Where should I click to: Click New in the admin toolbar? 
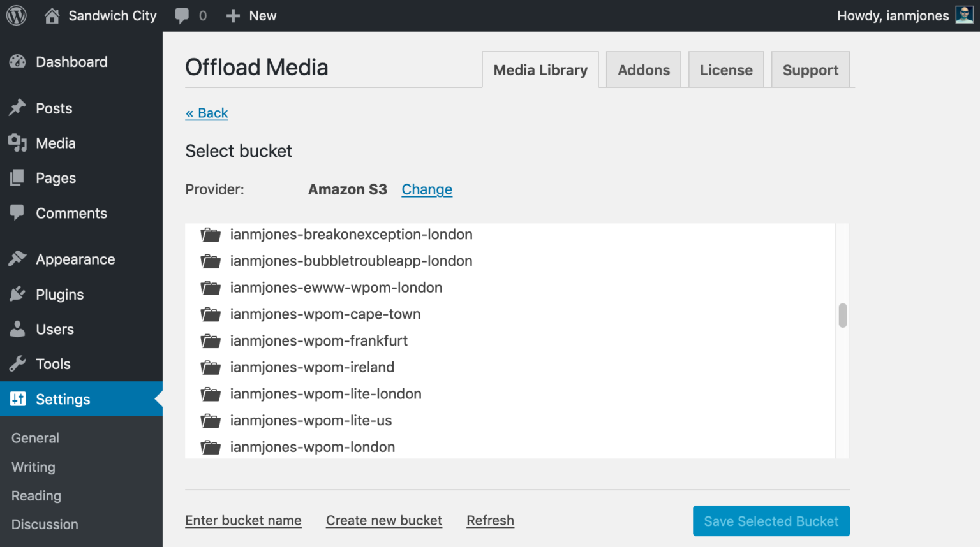click(x=251, y=15)
